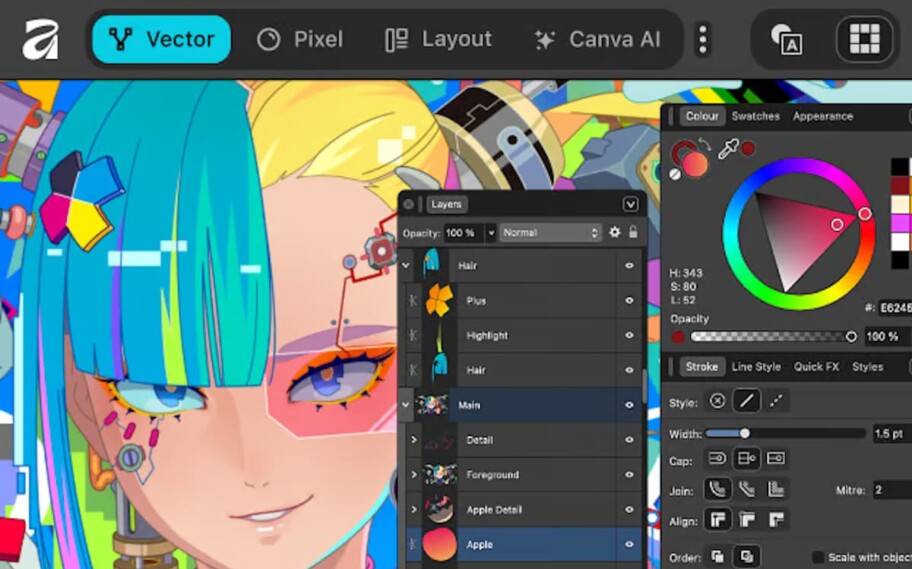Select the colour picker eyedropper

coord(728,148)
